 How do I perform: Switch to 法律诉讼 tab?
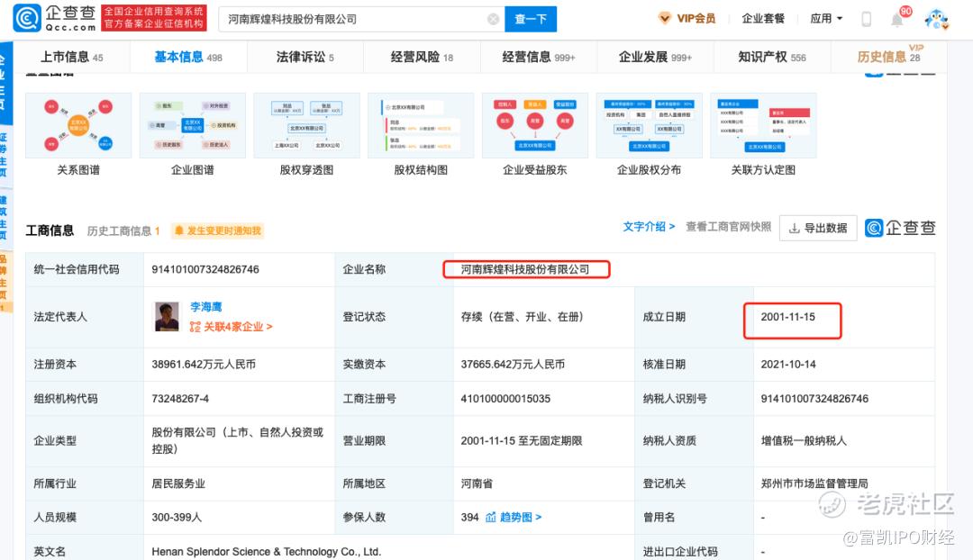tap(305, 57)
